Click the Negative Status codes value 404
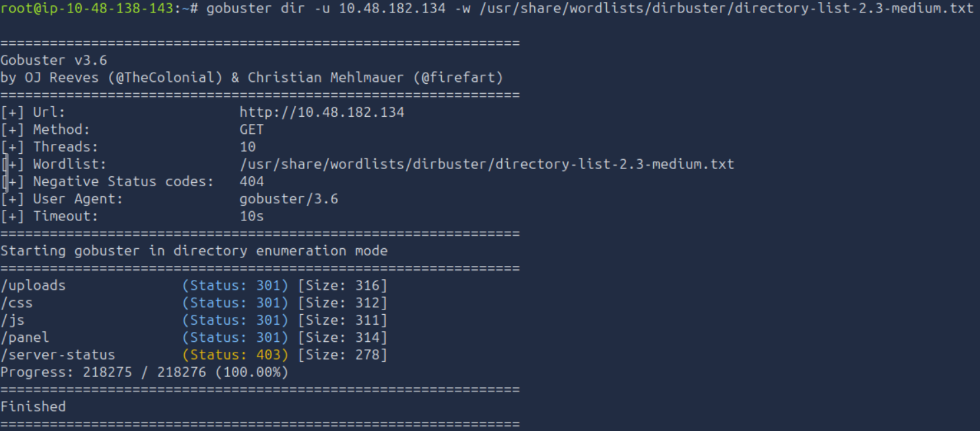The width and height of the screenshot is (980, 431). 252,182
